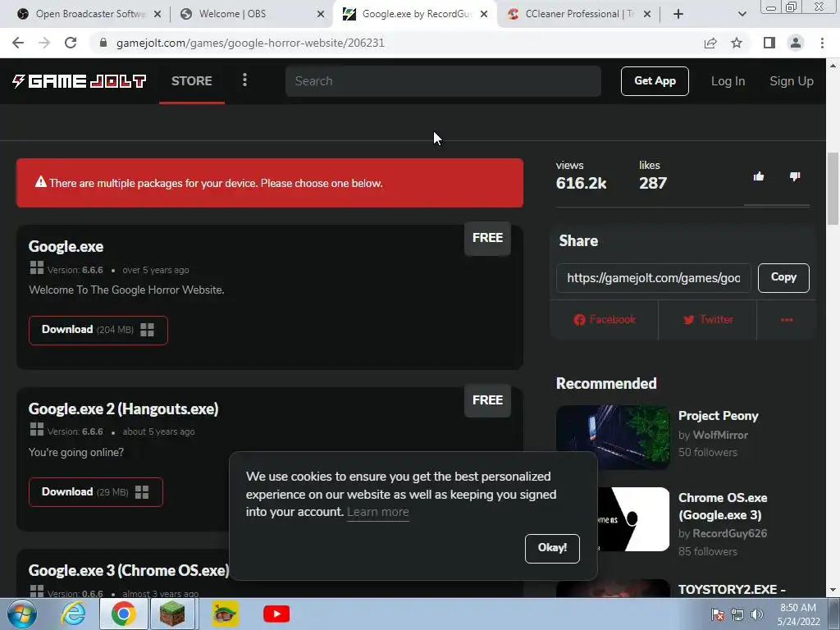The width and height of the screenshot is (840, 630).
Task: Click the multiple packages warning banner
Action: tap(269, 183)
